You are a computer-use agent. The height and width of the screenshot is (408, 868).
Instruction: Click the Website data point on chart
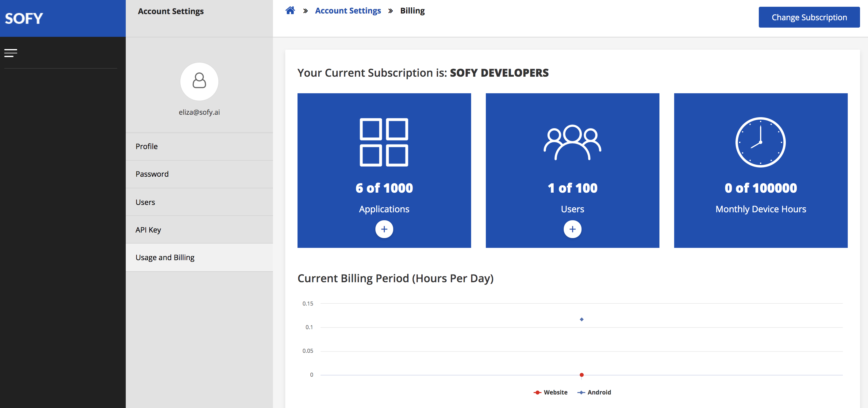click(x=582, y=375)
